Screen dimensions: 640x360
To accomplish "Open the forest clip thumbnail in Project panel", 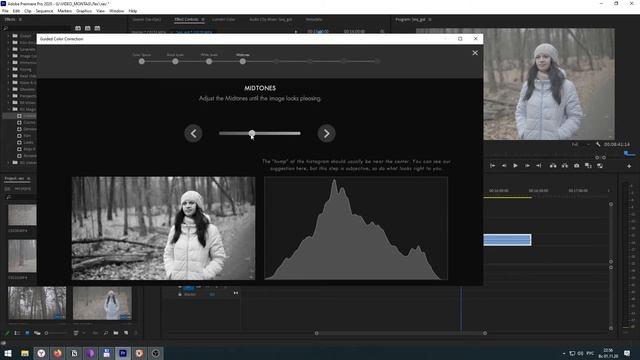I will (x=37, y=303).
